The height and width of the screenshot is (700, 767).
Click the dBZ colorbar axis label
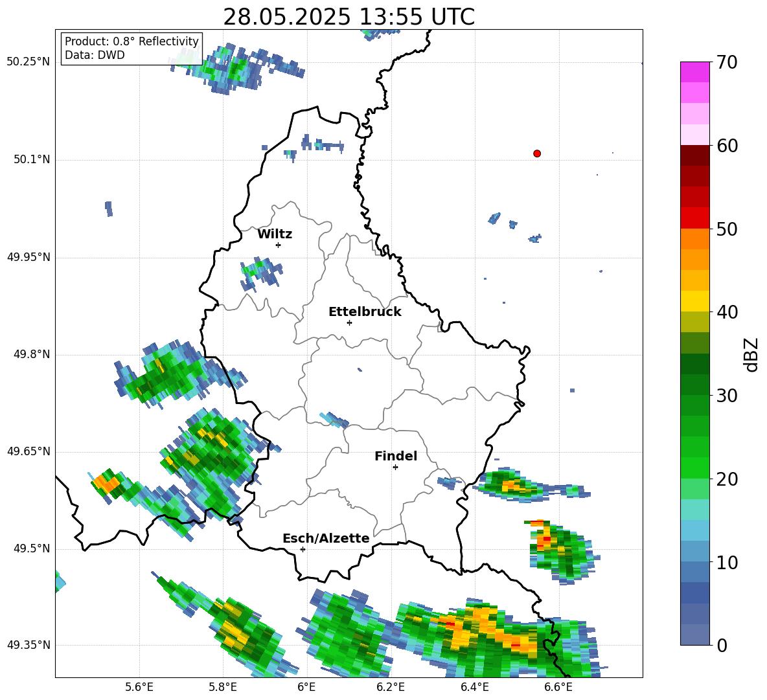(x=752, y=354)
